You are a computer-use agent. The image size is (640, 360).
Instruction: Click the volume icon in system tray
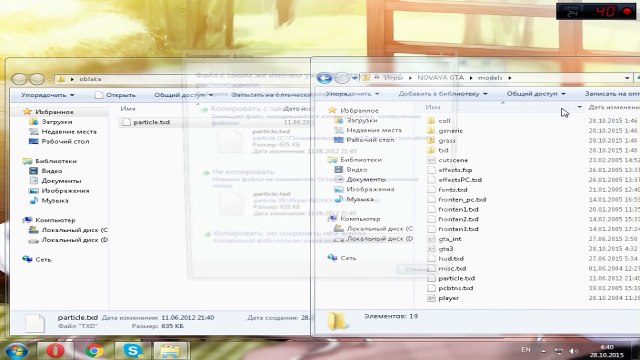click(x=573, y=351)
